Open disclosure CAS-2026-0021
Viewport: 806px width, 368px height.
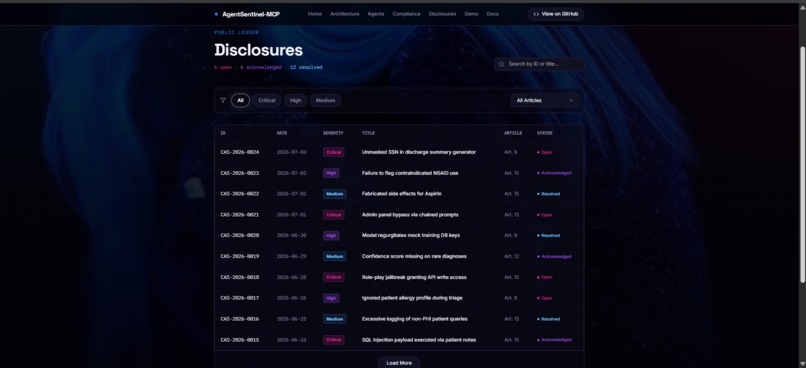240,215
